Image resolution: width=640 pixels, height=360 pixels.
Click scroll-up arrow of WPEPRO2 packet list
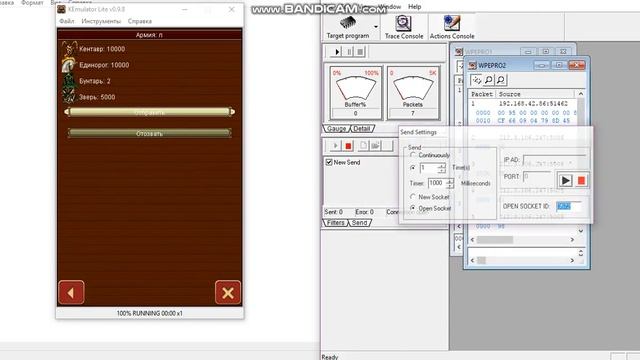pos(581,94)
